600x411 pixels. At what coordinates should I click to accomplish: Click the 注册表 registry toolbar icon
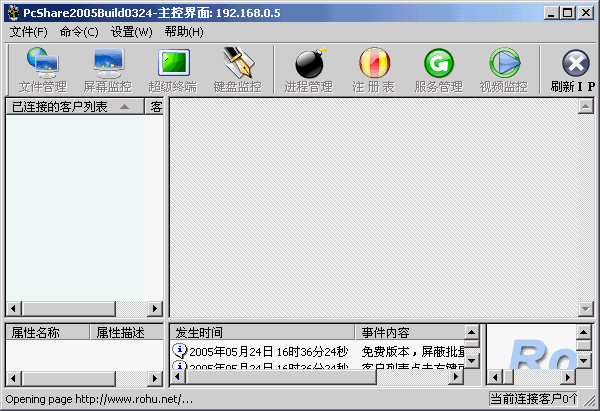(373, 70)
